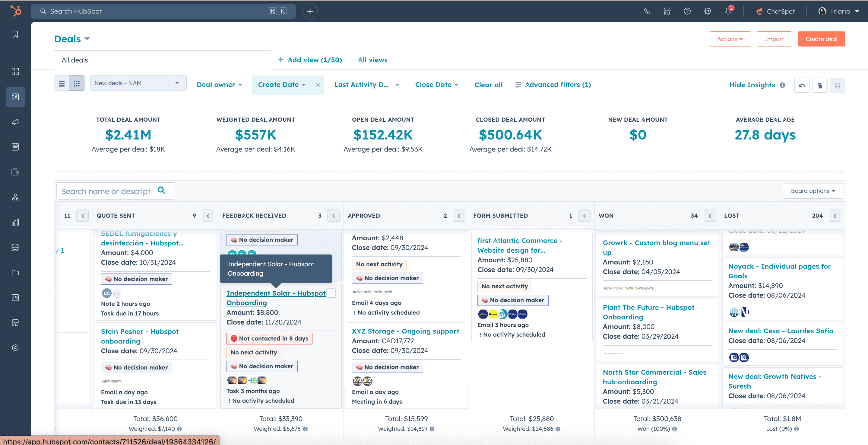868x445 pixels.
Task: Remove the Create Date filter
Action: click(318, 85)
